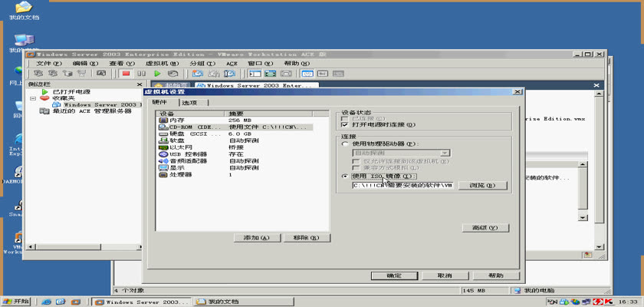
Task: Click the Quick Switch toolbar icon
Action: [286, 74]
